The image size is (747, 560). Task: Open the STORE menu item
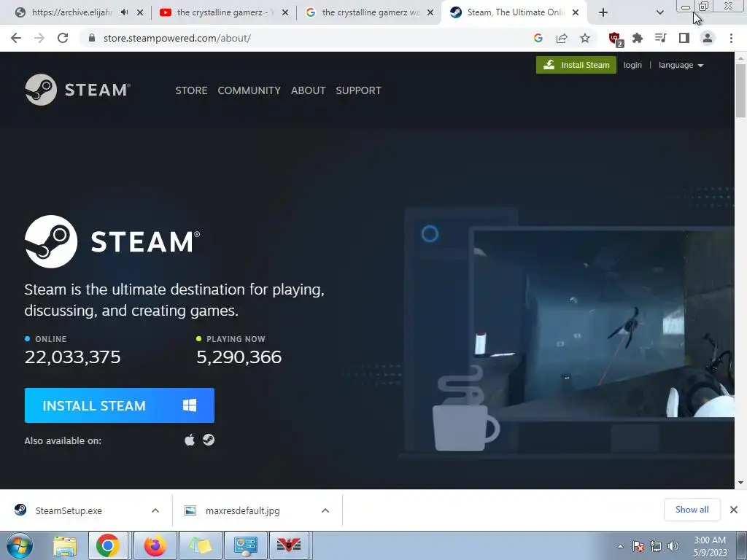click(x=191, y=90)
